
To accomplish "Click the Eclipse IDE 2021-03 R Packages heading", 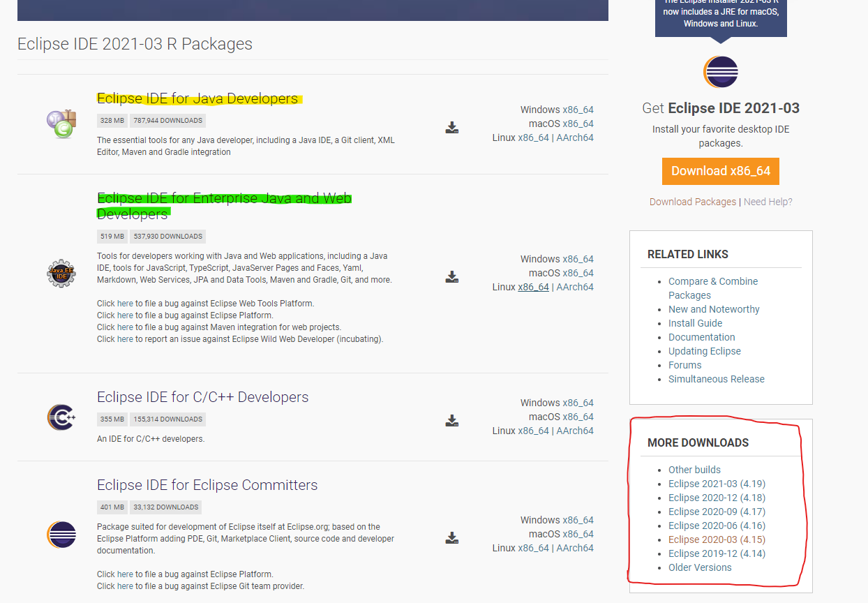I will pyautogui.click(x=135, y=44).
